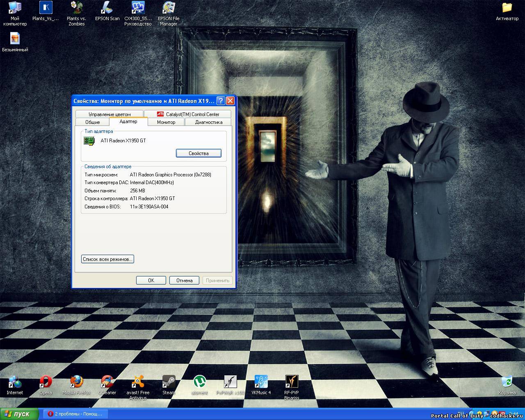Select the Безымянный desktop file

15,42
